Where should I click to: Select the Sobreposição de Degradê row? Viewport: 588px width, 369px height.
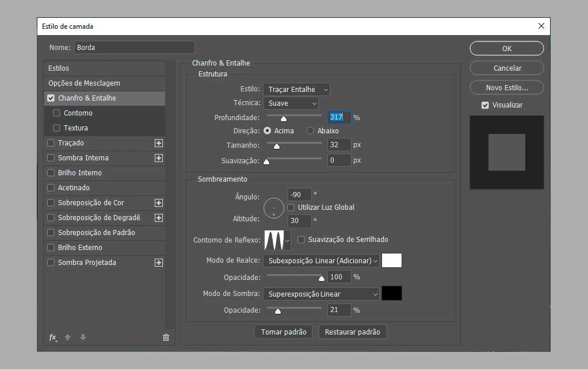coord(105,218)
